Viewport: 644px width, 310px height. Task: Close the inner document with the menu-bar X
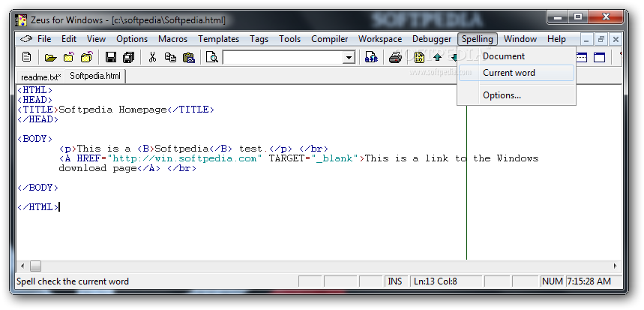pos(616,40)
